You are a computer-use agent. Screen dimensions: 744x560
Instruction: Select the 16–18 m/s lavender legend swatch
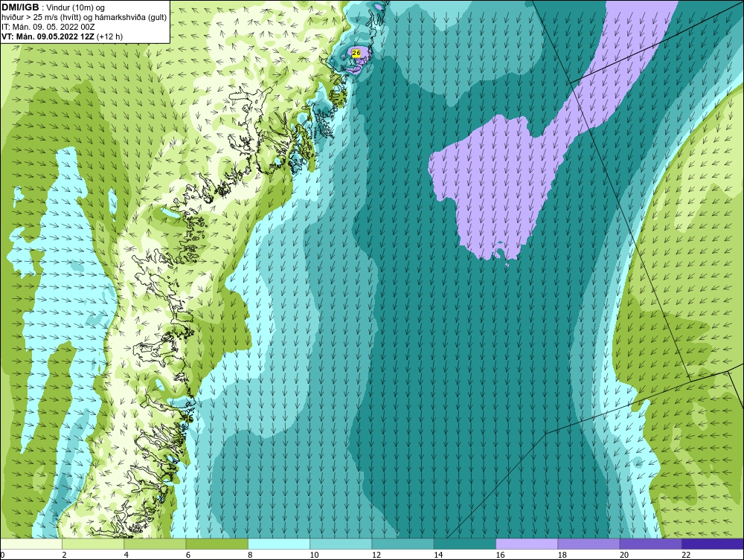pyautogui.click(x=527, y=544)
